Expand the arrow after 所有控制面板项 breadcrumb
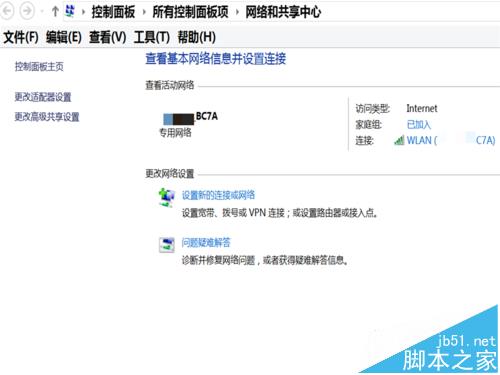The height and width of the screenshot is (375, 500). coord(237,12)
